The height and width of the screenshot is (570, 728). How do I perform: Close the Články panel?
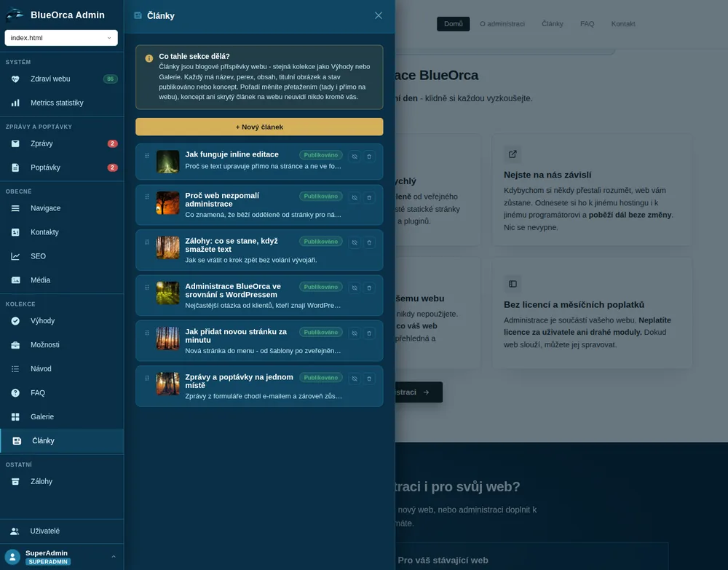click(x=379, y=15)
